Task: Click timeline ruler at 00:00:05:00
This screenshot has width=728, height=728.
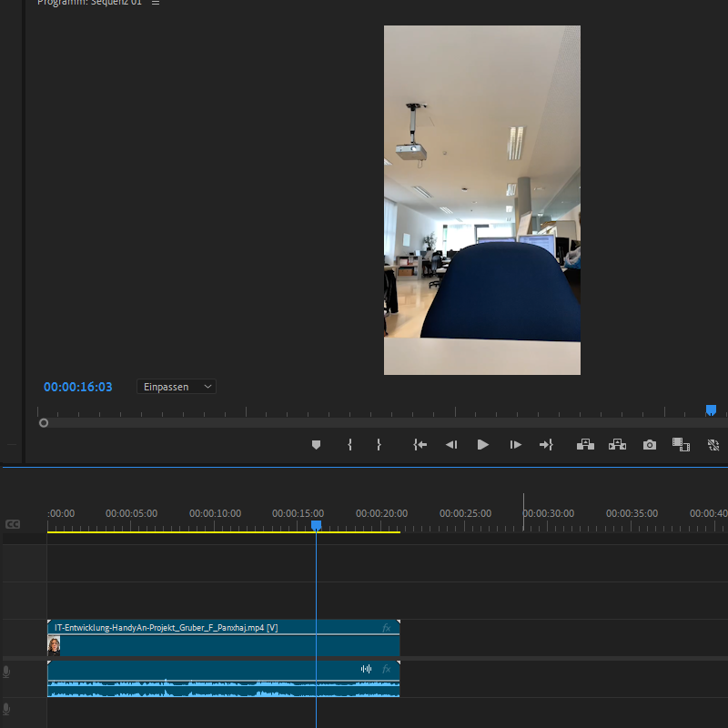Action: click(131, 513)
